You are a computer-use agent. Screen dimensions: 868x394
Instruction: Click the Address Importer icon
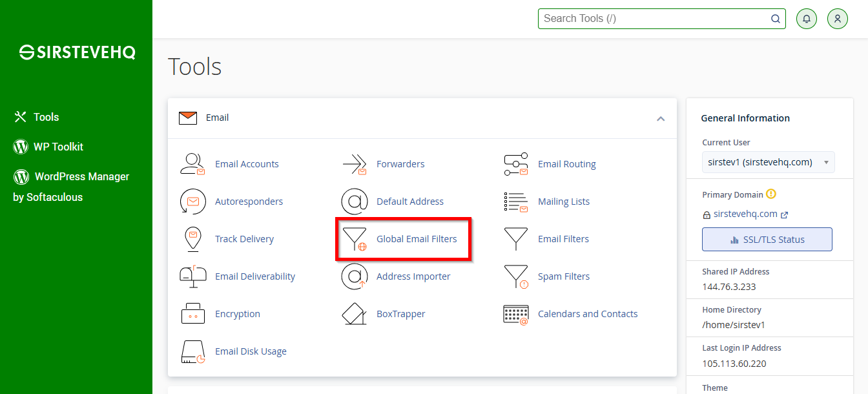tap(354, 276)
